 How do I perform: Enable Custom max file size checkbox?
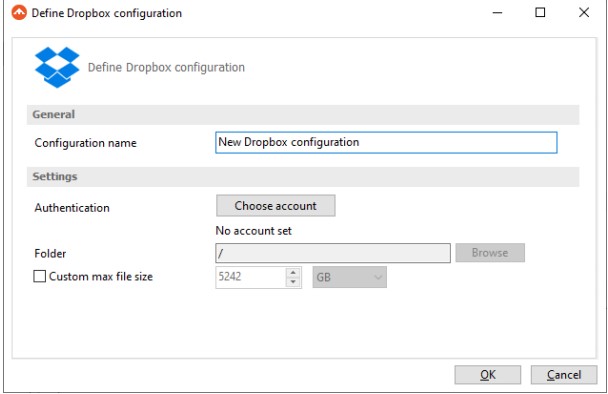point(40,276)
